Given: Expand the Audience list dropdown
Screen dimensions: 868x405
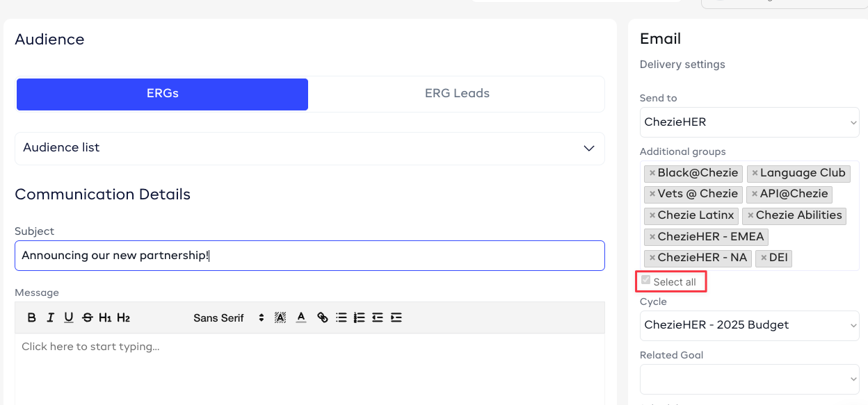Looking at the screenshot, I should pos(310,148).
